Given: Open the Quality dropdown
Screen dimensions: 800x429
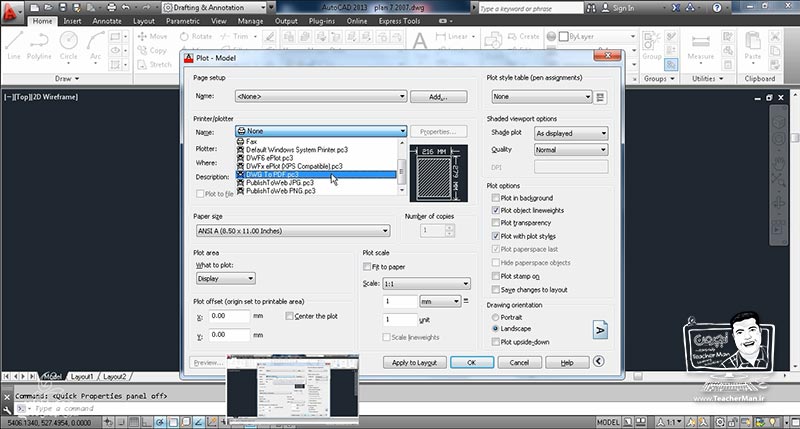Looking at the screenshot, I should click(571, 150).
